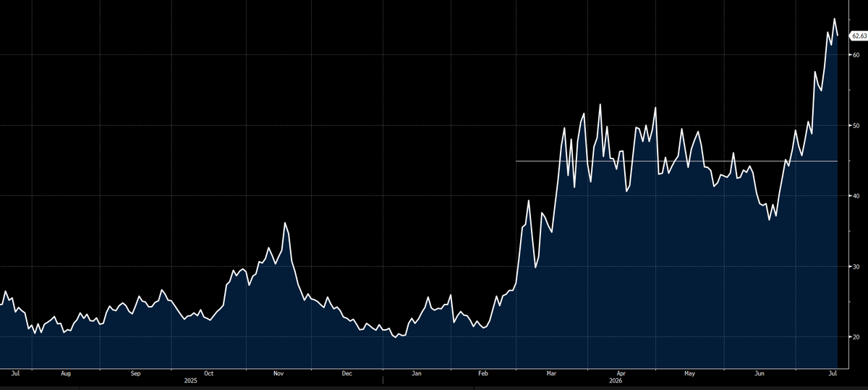Click the Oct month label
This screenshot has height=390, width=868.
[209, 373]
